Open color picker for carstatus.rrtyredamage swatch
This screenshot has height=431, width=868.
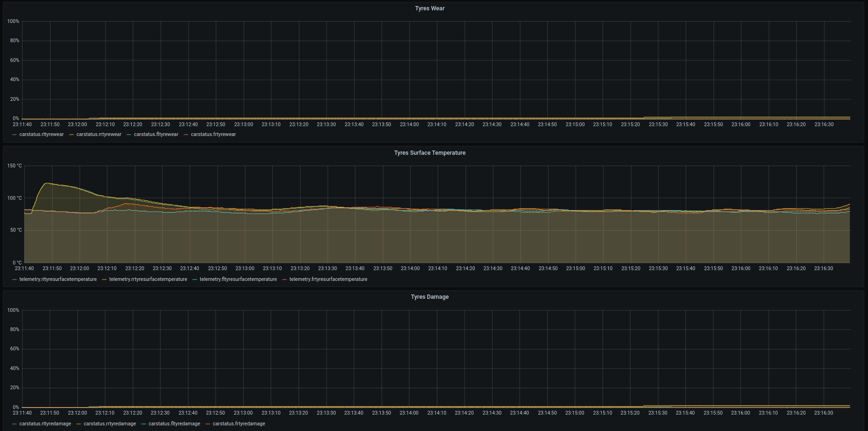click(79, 424)
